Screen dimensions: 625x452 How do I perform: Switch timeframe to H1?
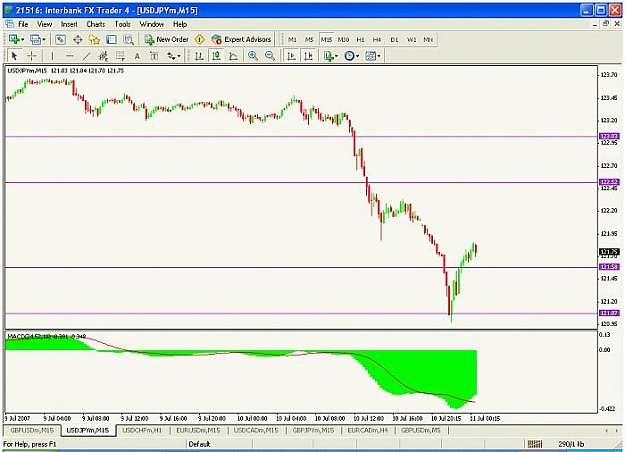pos(360,39)
